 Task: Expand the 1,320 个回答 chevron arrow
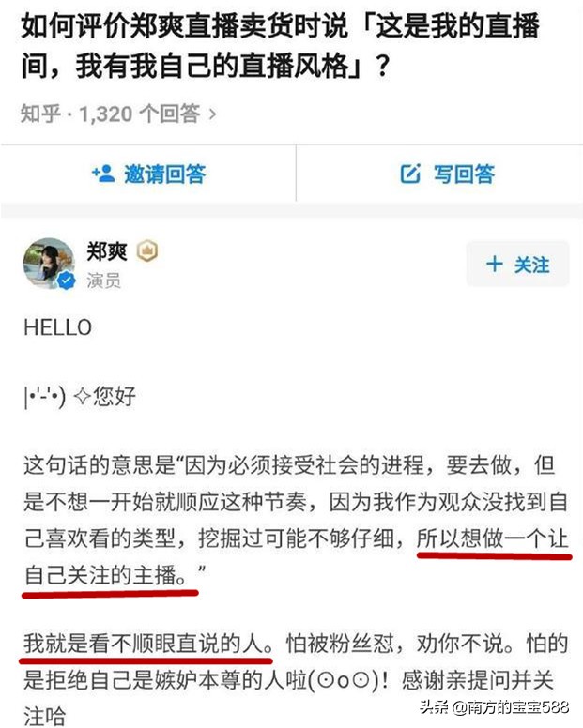pos(212,114)
